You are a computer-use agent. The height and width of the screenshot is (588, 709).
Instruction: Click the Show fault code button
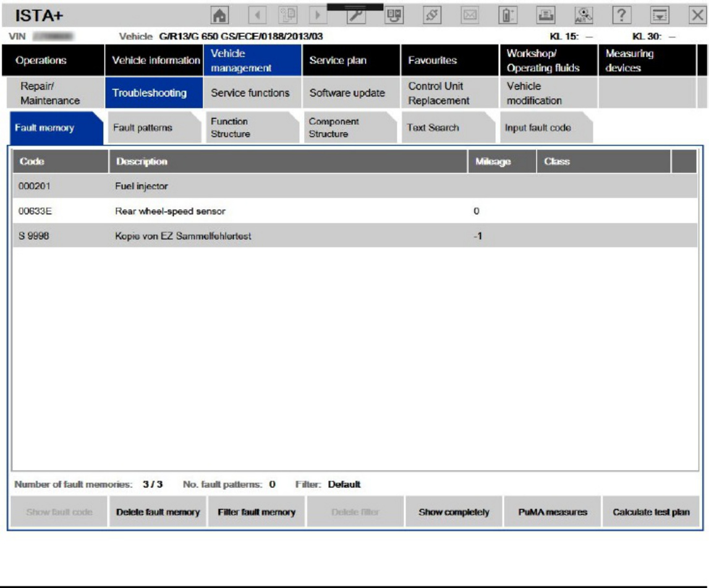click(59, 512)
